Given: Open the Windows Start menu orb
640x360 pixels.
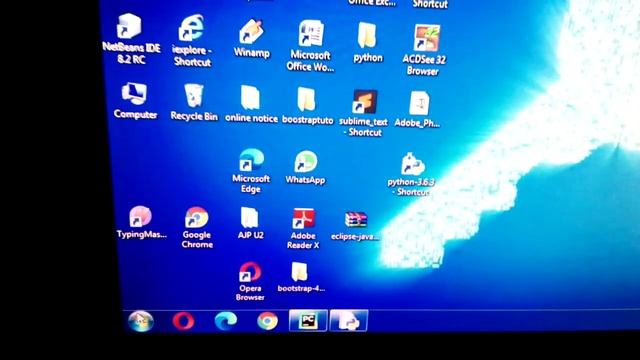Looking at the screenshot, I should point(141,321).
